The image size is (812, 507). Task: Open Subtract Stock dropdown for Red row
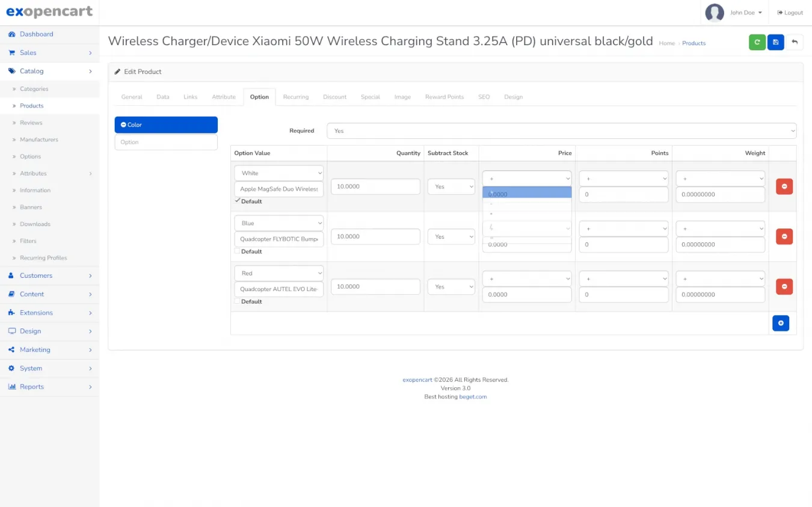[x=451, y=287]
